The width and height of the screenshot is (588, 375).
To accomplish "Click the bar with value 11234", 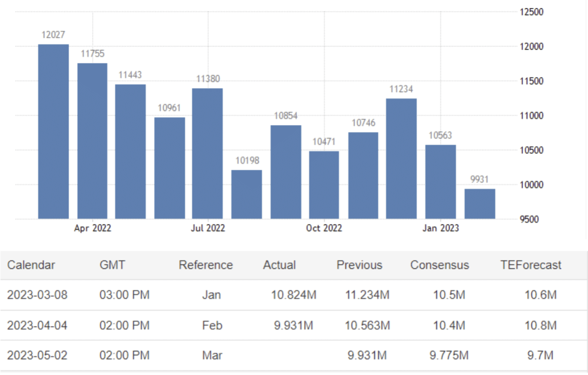I will tap(401, 158).
